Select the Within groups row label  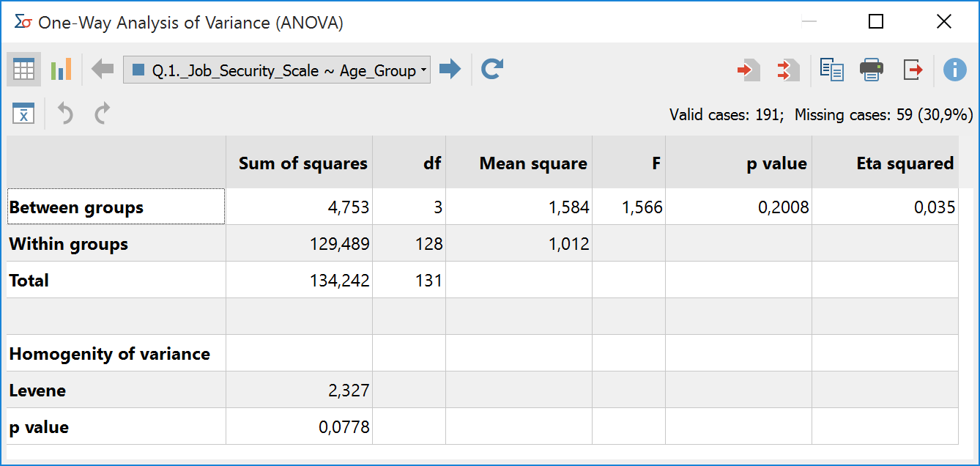(x=116, y=243)
